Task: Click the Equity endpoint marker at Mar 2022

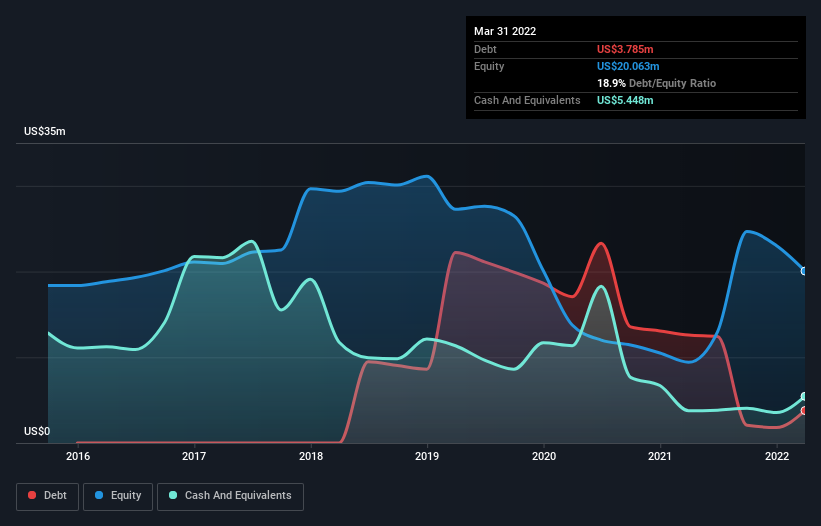Action: (x=804, y=271)
